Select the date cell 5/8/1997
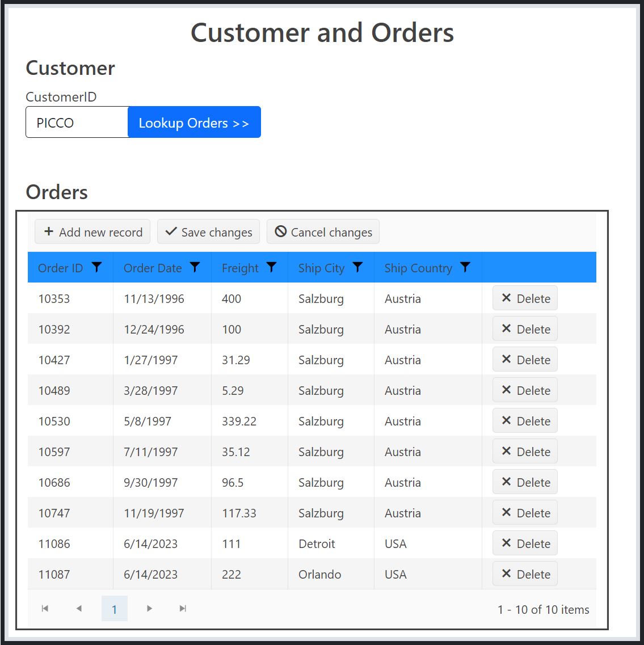Screen dimensions: 644x645 point(162,421)
